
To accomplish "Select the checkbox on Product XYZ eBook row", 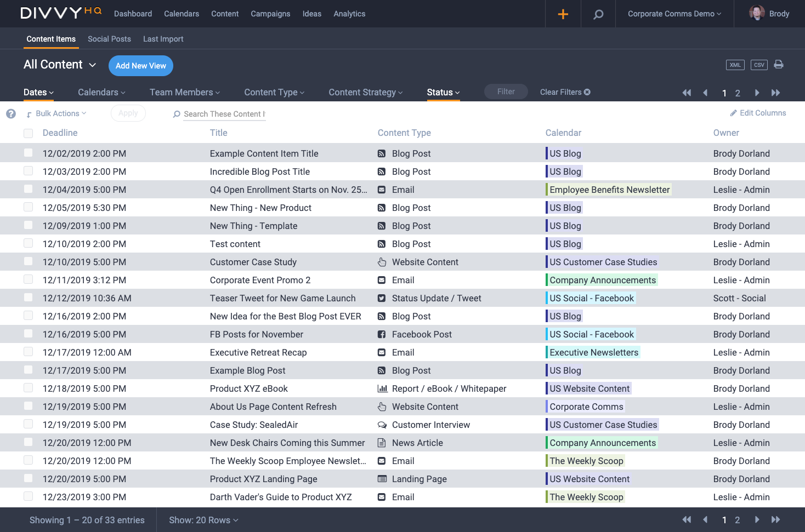I will [28, 388].
